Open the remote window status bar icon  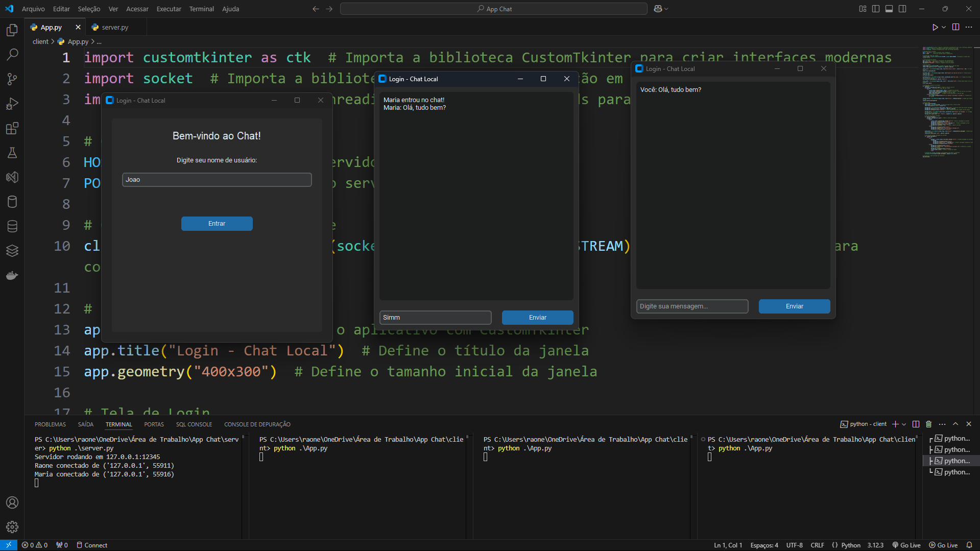pos(9,545)
